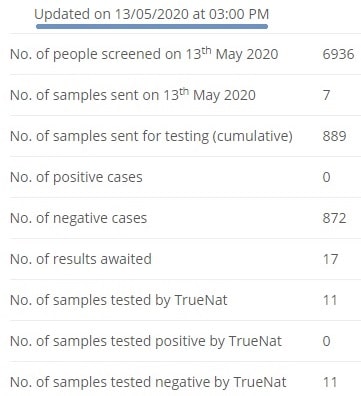Select 'No. of samples tested by TrueNat' label
The image size is (361, 396).
[119, 300]
